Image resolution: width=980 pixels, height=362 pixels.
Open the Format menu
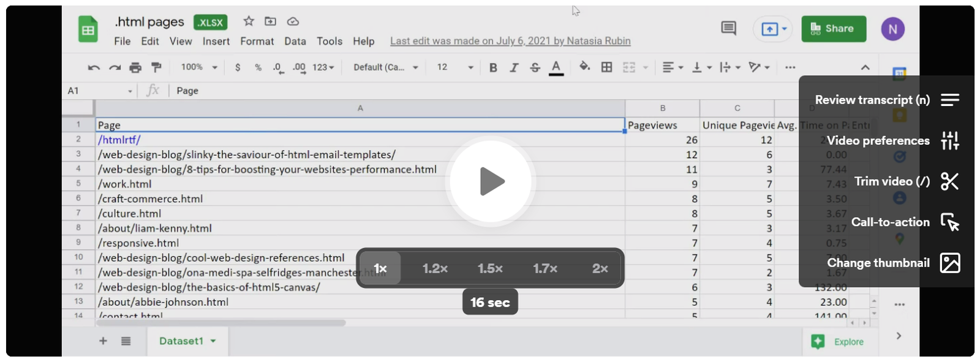(257, 41)
